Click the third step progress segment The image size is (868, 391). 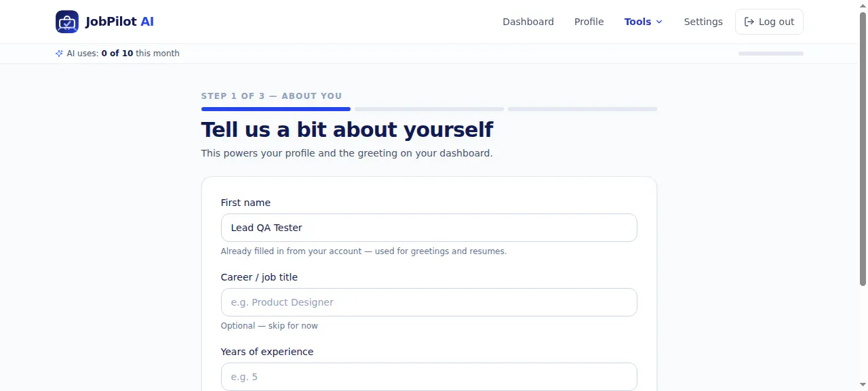click(x=583, y=109)
